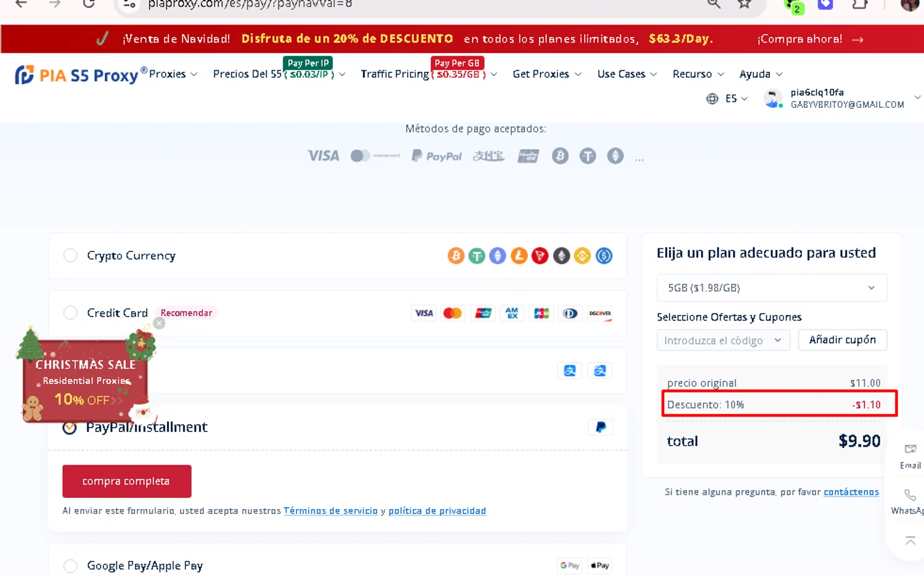
Task: Click the compra completa button
Action: 127,481
